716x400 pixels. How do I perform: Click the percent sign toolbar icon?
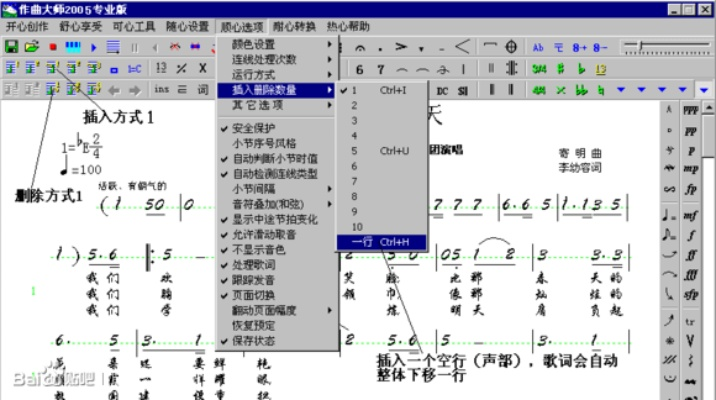point(181,68)
